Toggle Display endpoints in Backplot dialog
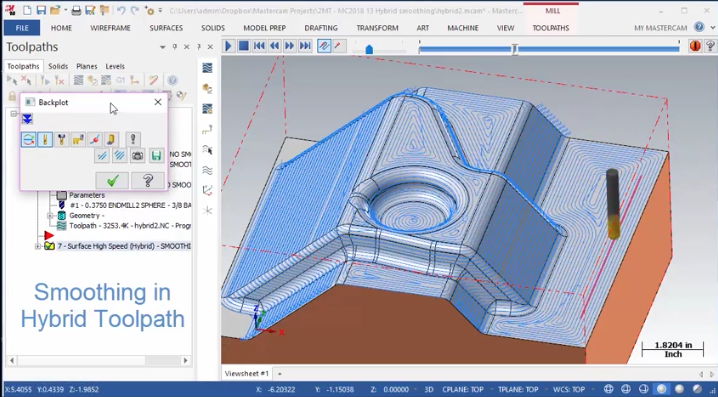 click(94, 140)
